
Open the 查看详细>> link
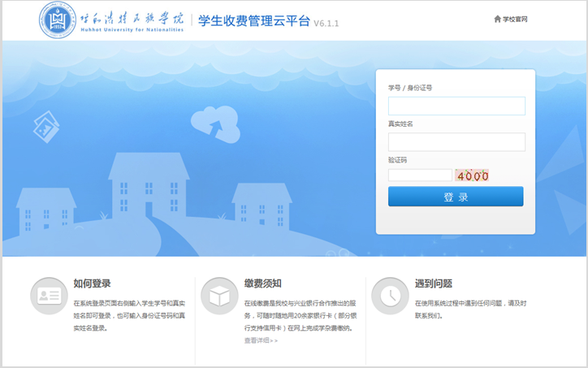(261, 340)
